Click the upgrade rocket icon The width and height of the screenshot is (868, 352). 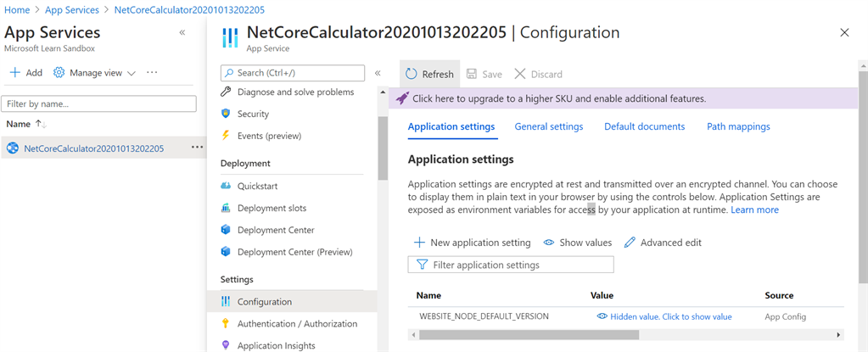pyautogui.click(x=403, y=98)
